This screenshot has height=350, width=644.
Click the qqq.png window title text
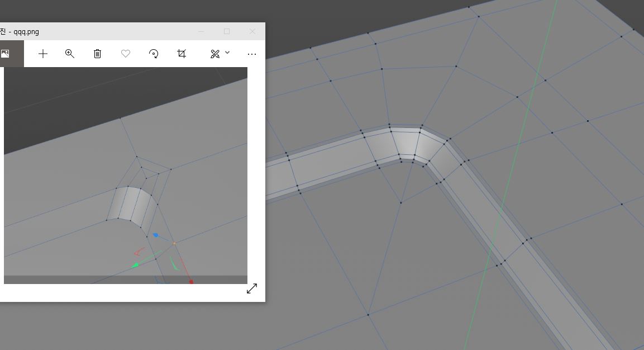pos(20,32)
